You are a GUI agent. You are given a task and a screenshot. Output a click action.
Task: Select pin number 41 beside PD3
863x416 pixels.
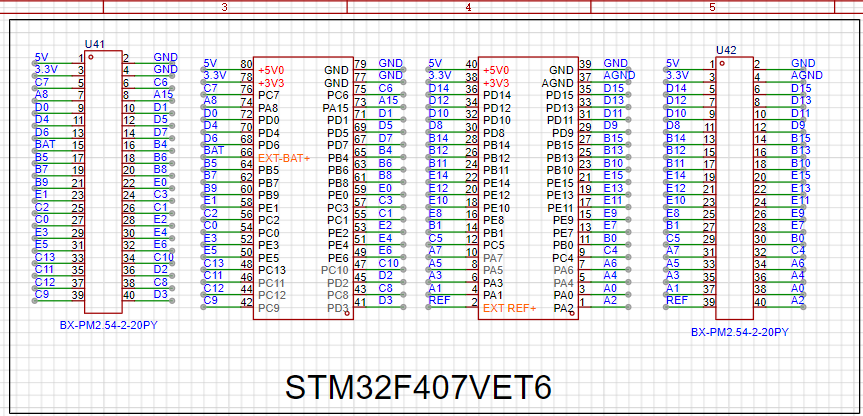coord(361,301)
